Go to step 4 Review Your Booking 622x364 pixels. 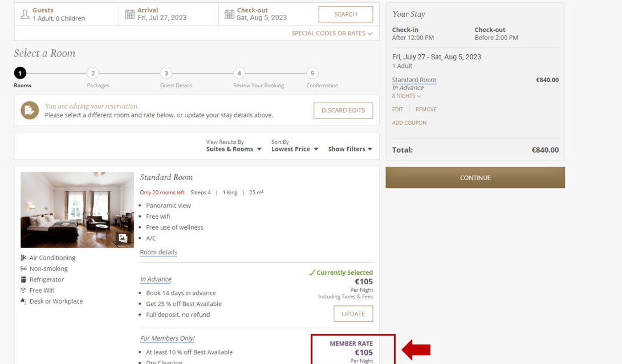click(x=239, y=73)
